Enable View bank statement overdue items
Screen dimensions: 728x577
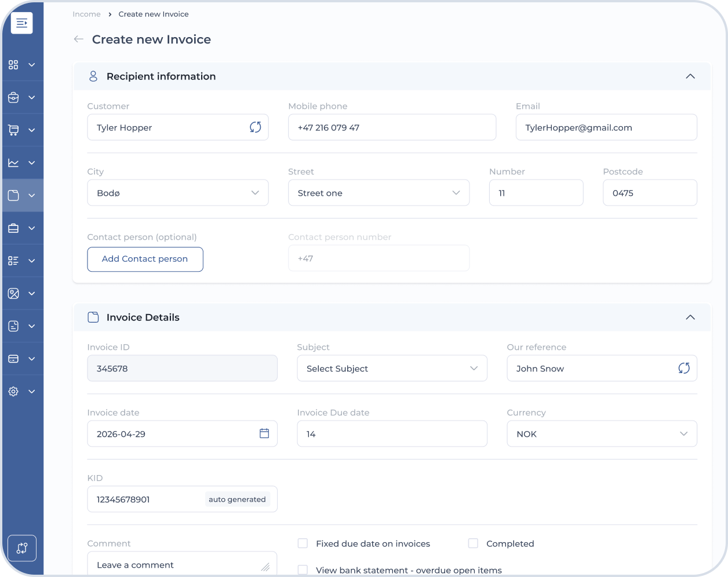pos(303,570)
